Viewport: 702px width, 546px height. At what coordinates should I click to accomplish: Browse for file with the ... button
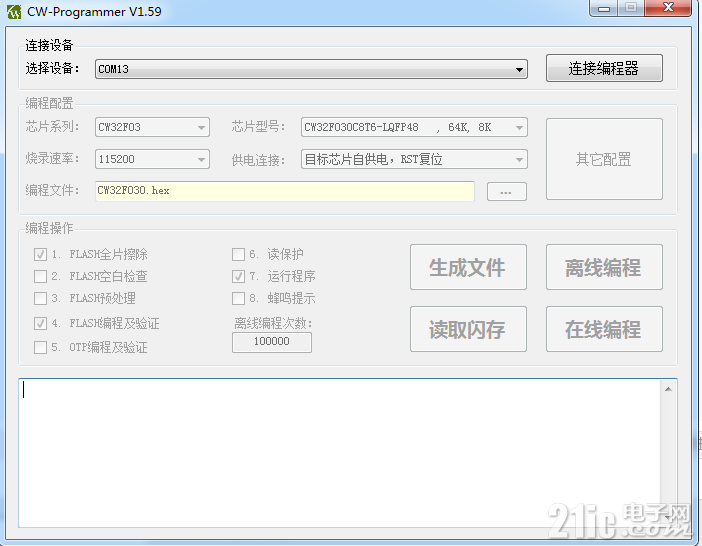(506, 192)
